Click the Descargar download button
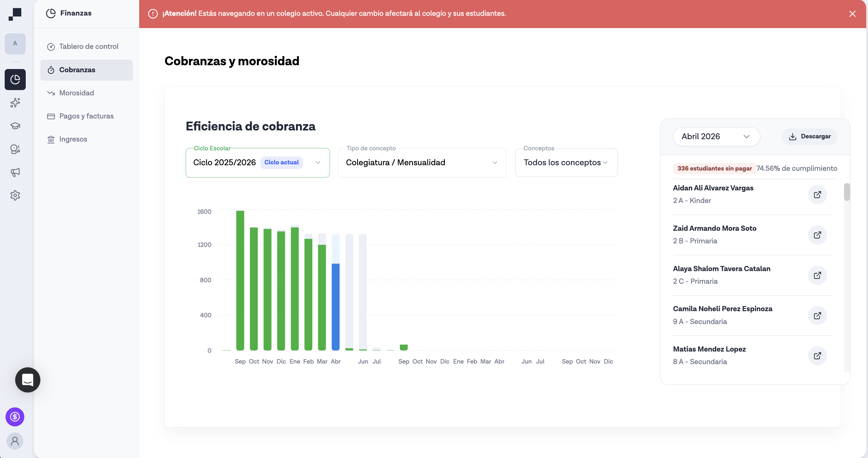This screenshot has height=458, width=868. coord(810,136)
